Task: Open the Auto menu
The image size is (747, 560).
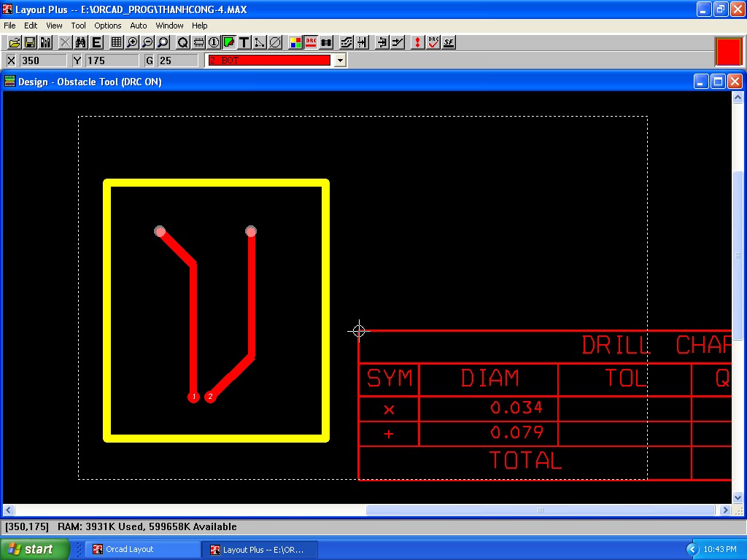Action: pos(138,26)
